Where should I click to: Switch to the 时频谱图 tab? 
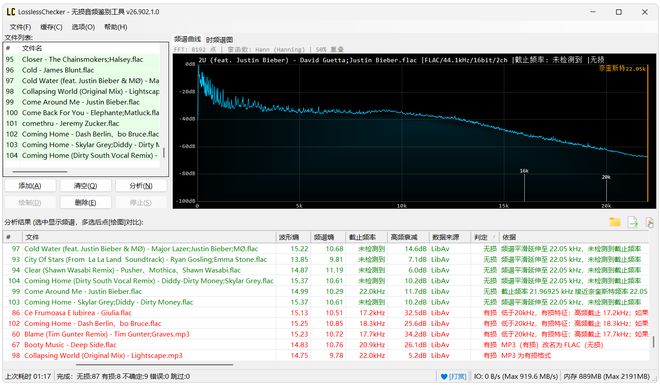[219, 40]
